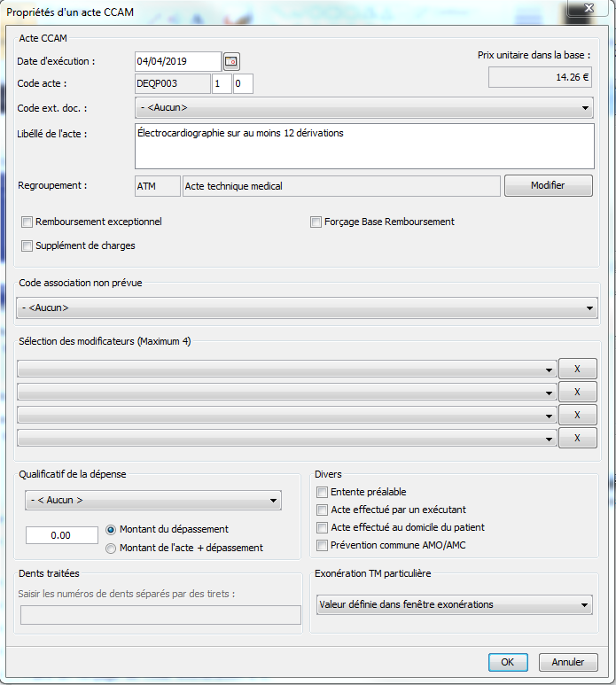Enable Remboursement exceptionnel checkbox
Viewport: 616px width, 685px height.
[27, 222]
